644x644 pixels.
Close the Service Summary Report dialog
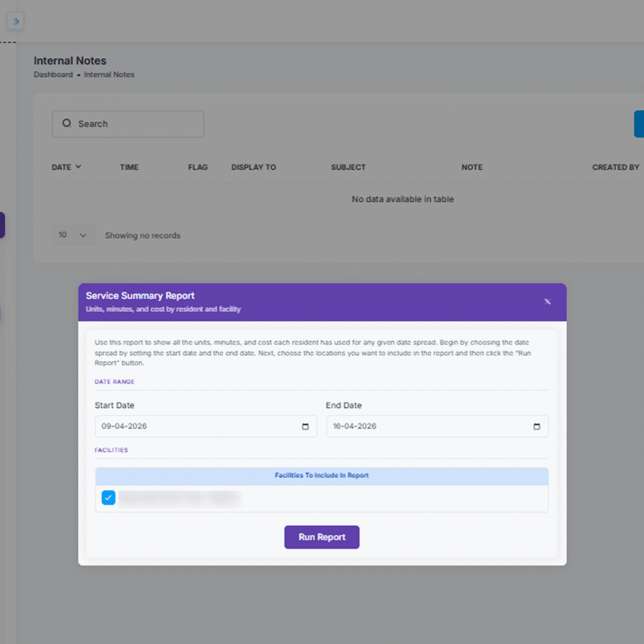(x=547, y=302)
